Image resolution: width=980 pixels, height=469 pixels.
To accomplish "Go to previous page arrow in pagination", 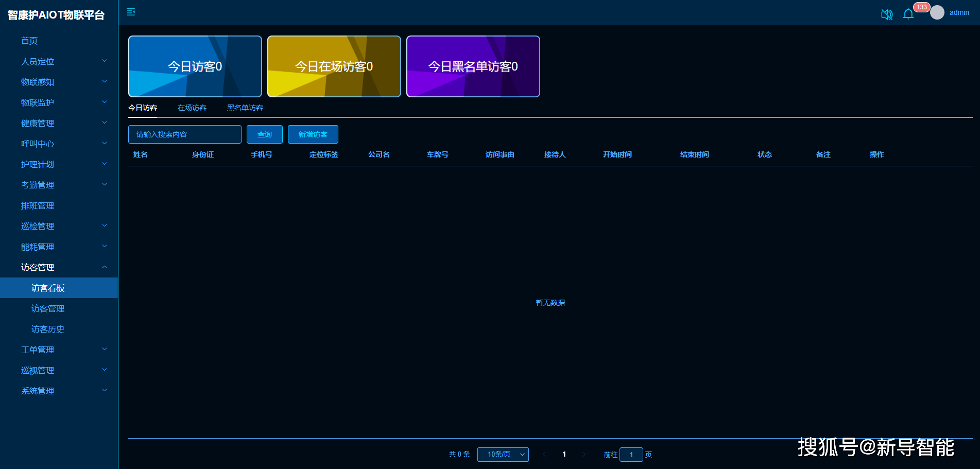I will pyautogui.click(x=544, y=454).
